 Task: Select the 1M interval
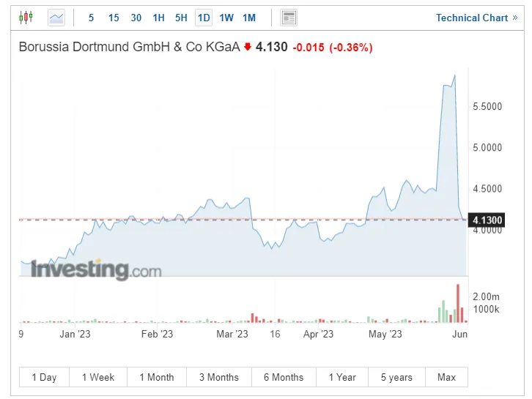[x=249, y=18]
